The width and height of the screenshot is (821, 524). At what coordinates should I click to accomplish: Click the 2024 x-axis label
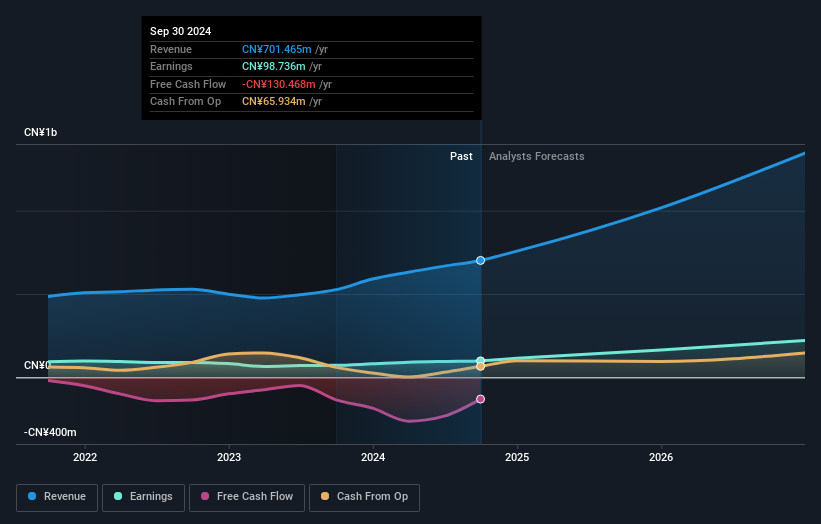373,457
